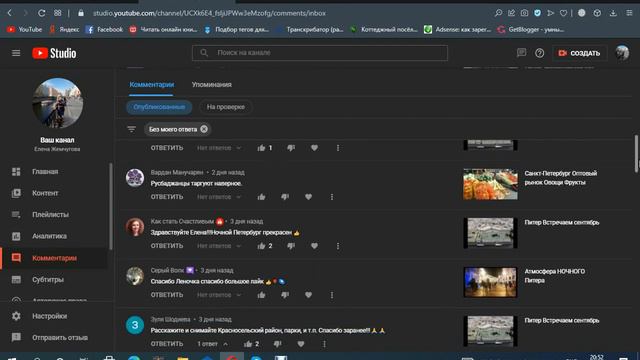Viewport: 640px width, 360px height.
Task: Open Аналитика in the sidebar
Action: (49, 236)
